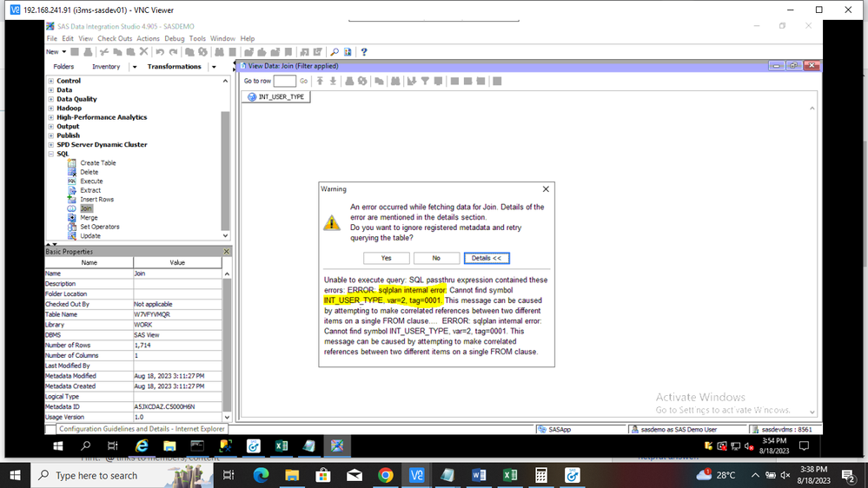
Task: Click the Print icon in the main toolbar
Action: pyautogui.click(x=88, y=52)
